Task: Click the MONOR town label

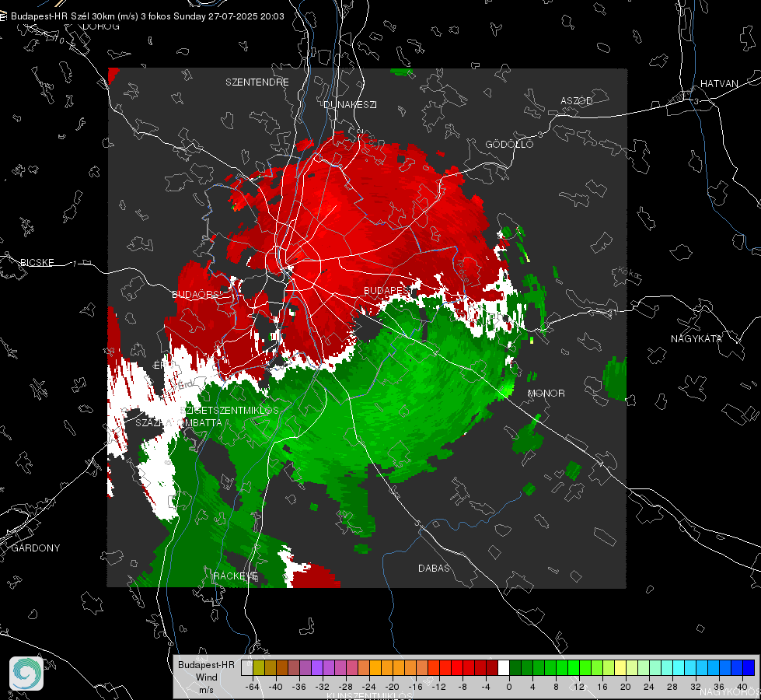Action: click(546, 393)
